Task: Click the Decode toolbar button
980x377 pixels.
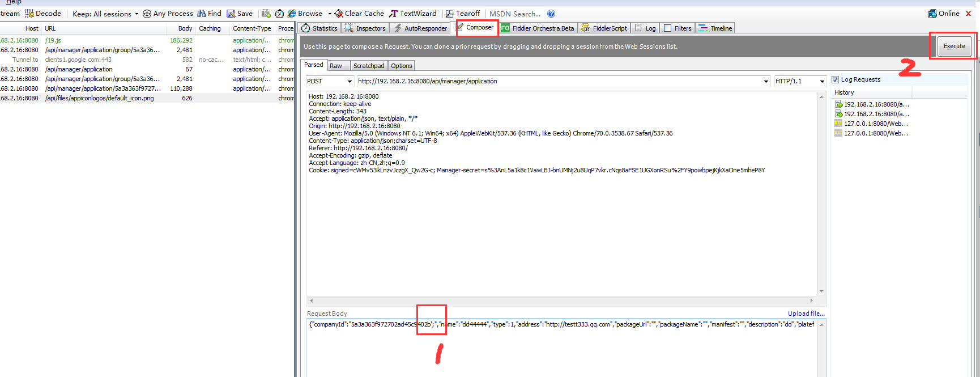Action: [x=43, y=14]
